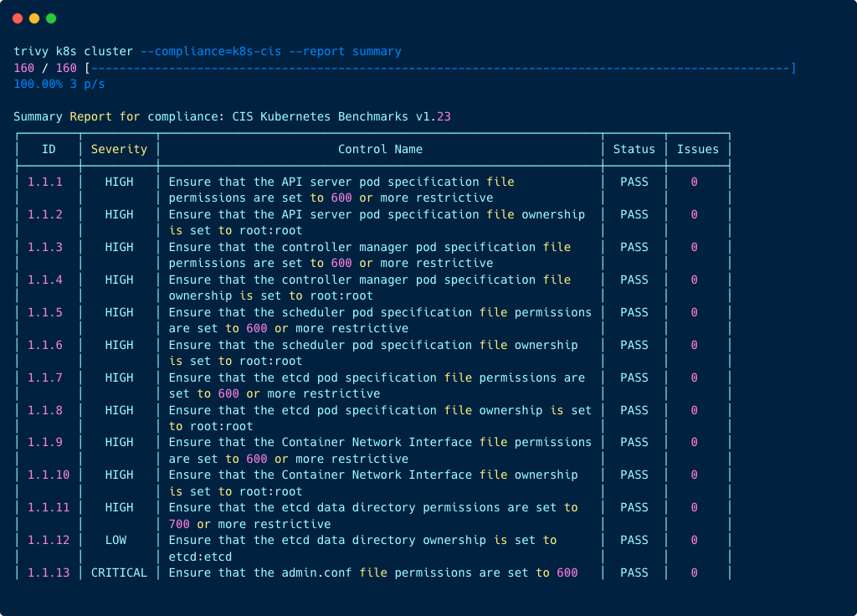Click the CRITICAL severity cell
The height and width of the screenshot is (616, 857).
(119, 572)
